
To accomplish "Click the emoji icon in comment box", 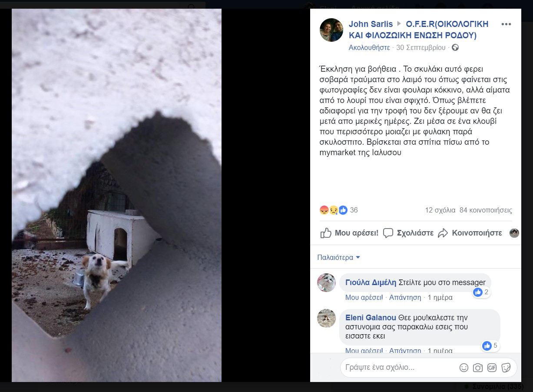I will [x=464, y=368].
